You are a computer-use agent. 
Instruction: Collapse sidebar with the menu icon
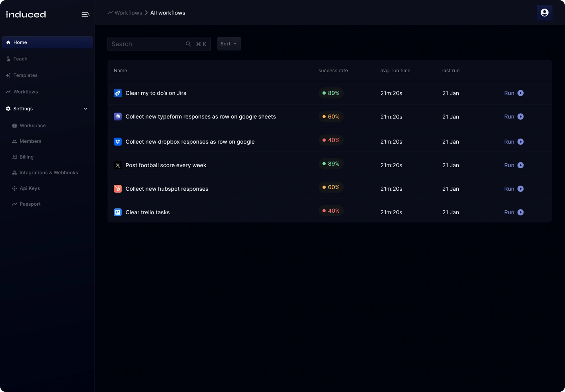click(x=85, y=15)
